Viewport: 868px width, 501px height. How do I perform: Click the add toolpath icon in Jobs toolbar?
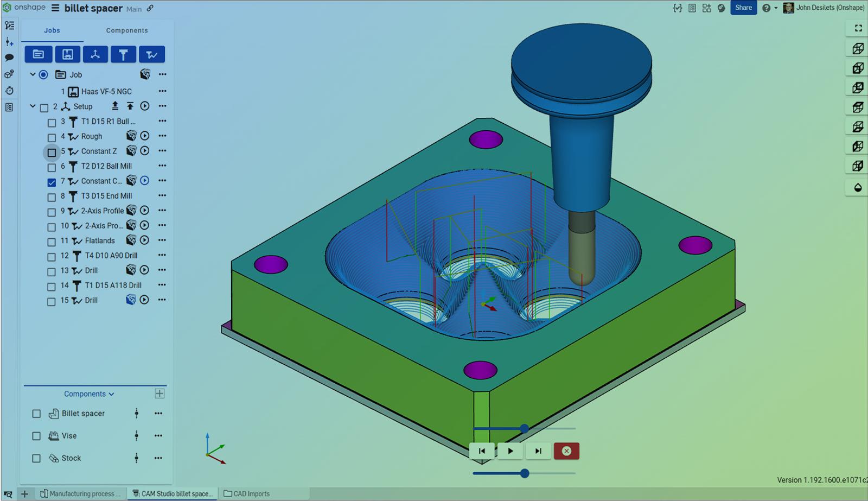pos(151,54)
